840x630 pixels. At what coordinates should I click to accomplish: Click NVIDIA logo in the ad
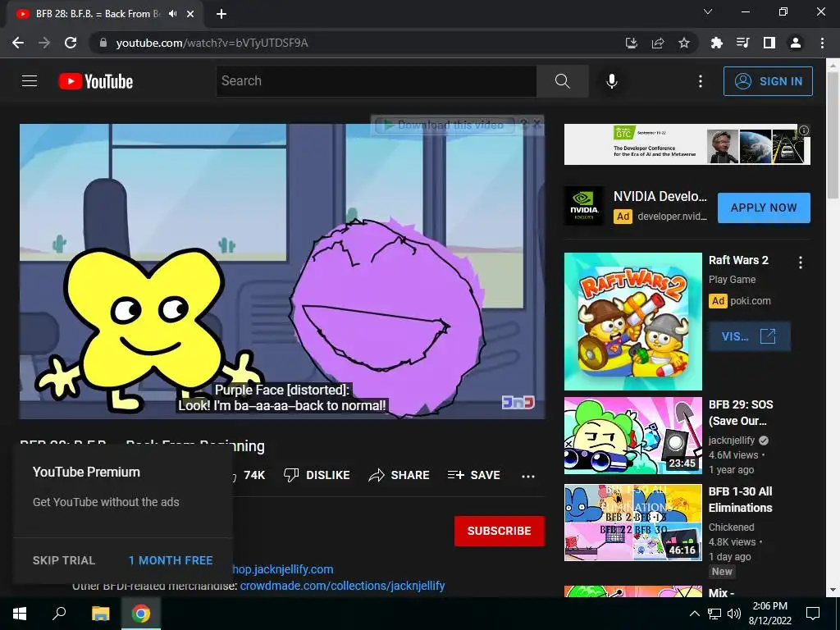pos(584,206)
